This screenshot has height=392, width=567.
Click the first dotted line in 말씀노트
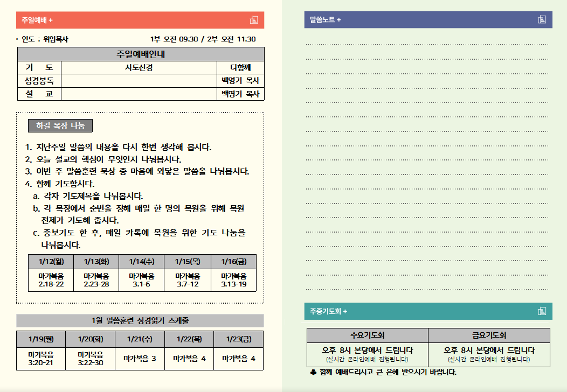426,44
